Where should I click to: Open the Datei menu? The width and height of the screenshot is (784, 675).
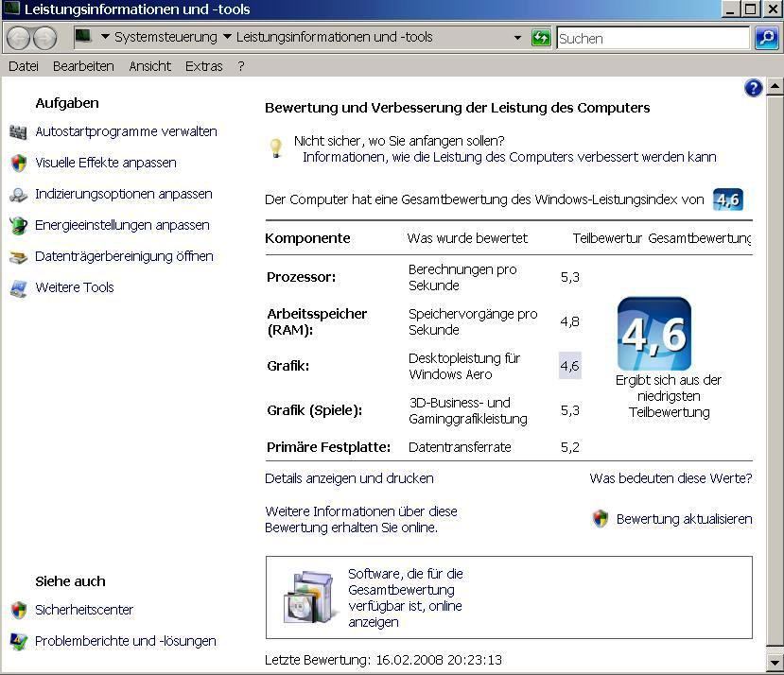tap(24, 66)
